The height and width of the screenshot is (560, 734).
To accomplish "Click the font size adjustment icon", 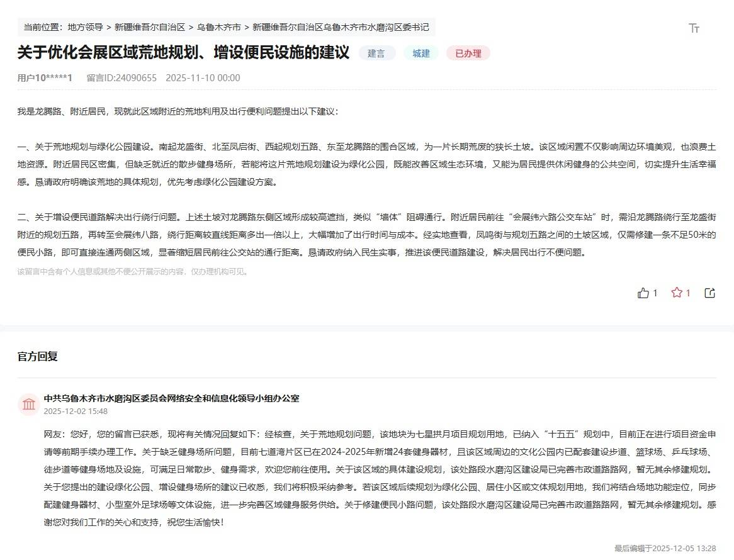I will point(694,28).
